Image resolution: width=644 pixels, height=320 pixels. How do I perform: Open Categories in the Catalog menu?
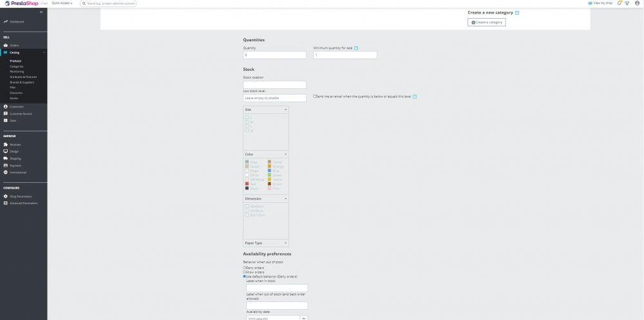coord(17,66)
